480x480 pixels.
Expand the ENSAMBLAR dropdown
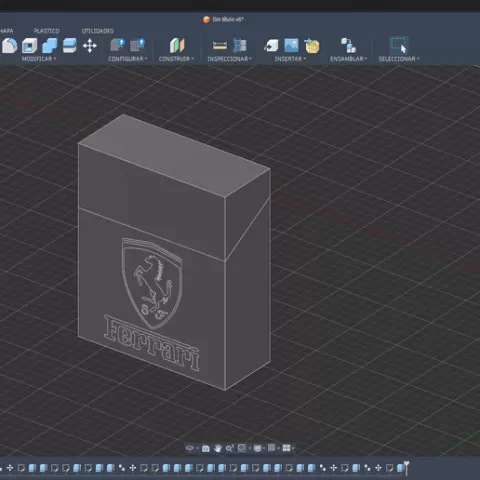click(x=348, y=59)
